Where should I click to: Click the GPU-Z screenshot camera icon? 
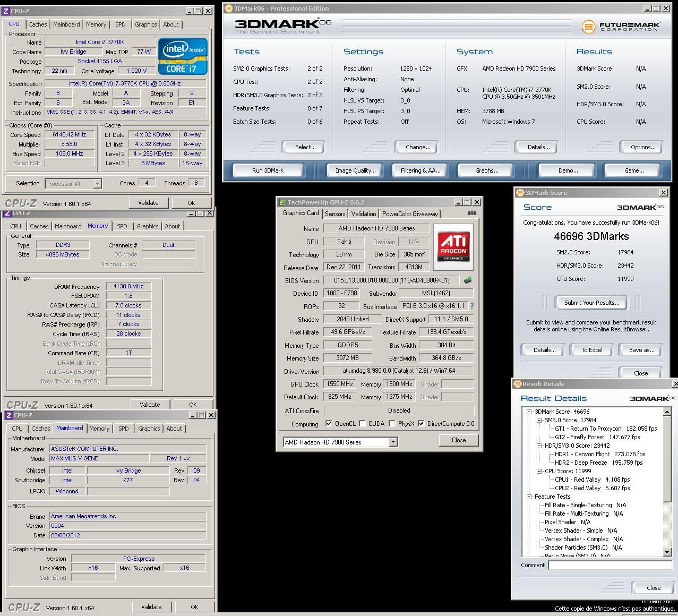[x=471, y=213]
